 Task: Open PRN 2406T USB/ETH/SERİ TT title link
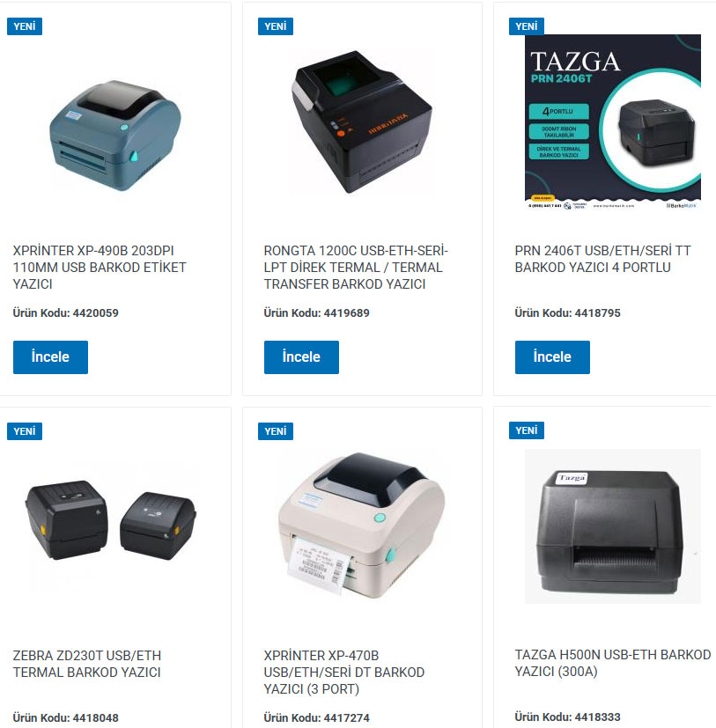[602, 259]
